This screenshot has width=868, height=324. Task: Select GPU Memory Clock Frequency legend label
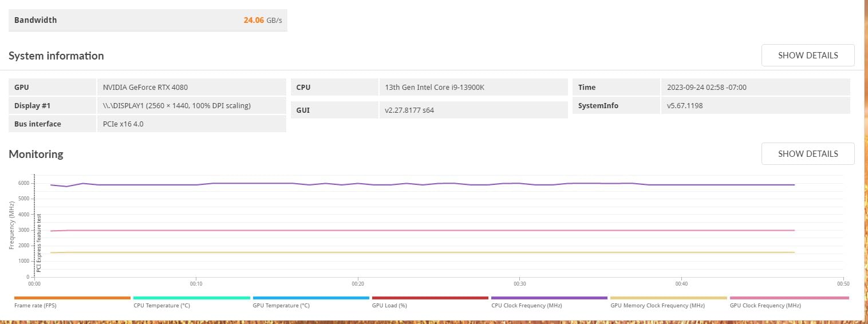point(657,306)
